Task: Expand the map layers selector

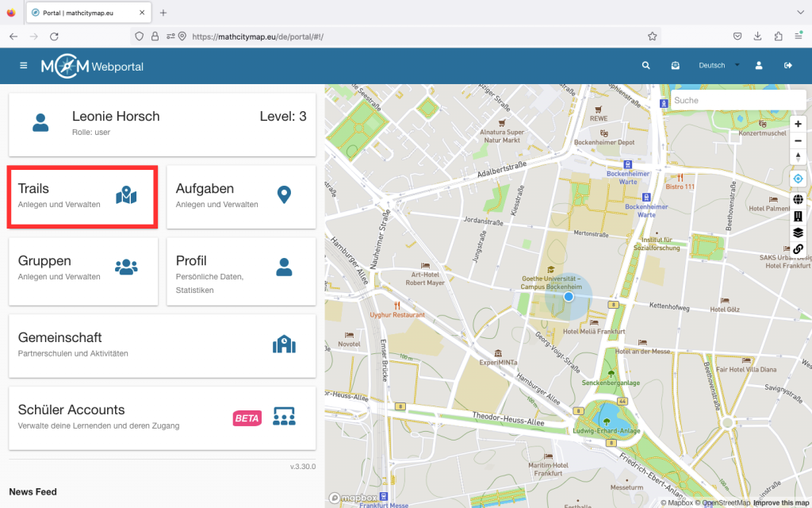Action: pos(798,233)
